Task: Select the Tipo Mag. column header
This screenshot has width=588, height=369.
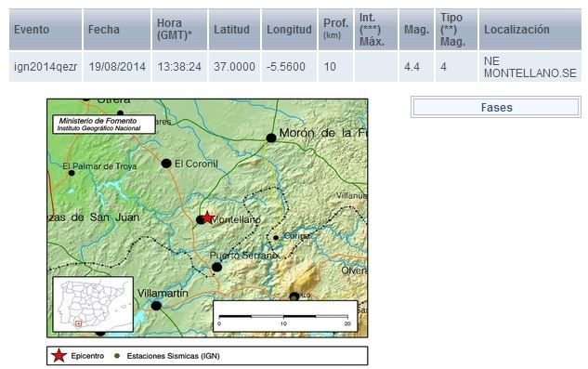Action: point(456,30)
